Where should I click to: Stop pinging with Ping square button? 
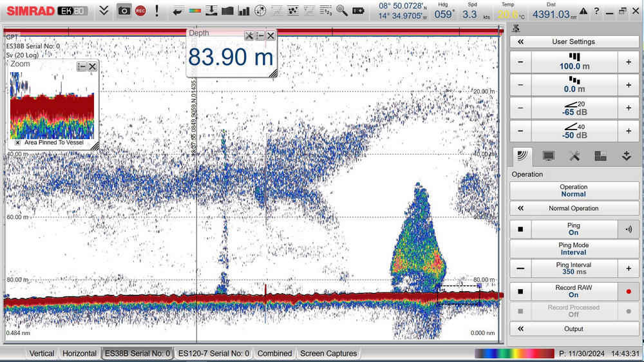tap(520, 229)
